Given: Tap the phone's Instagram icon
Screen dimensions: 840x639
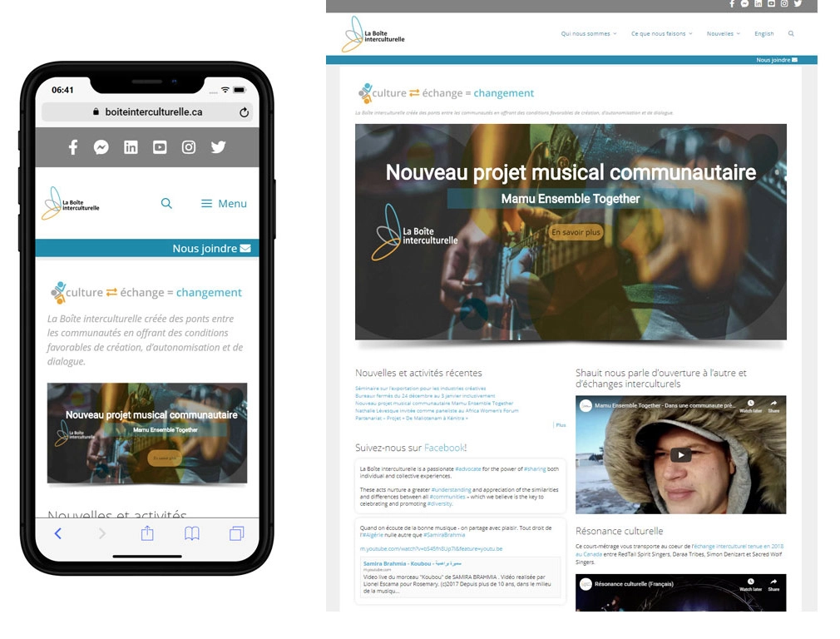Looking at the screenshot, I should (x=189, y=147).
